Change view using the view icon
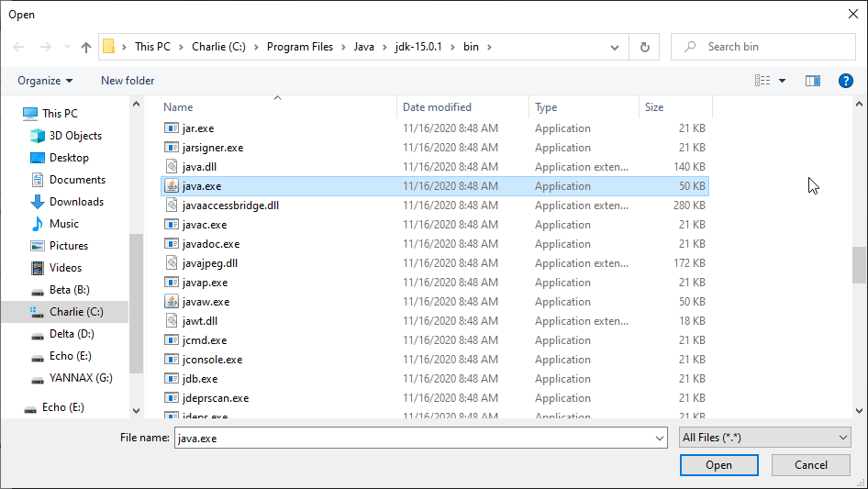Screen dimensions: 868x489 coord(762,81)
